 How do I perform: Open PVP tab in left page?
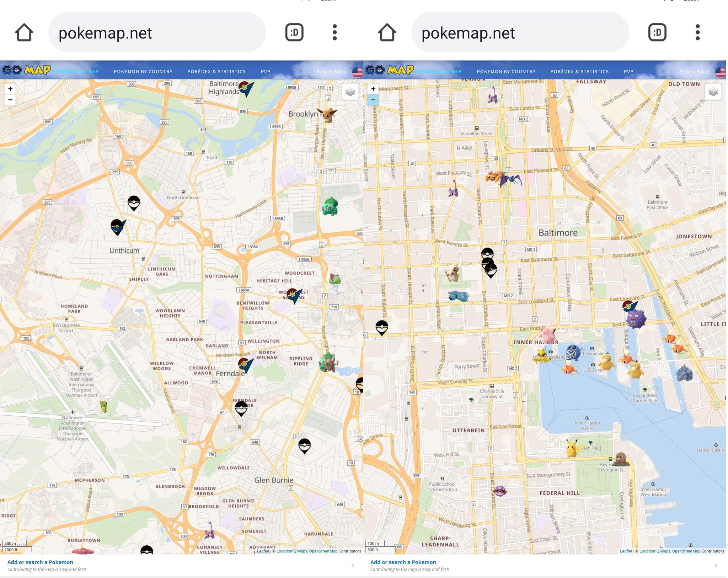(x=265, y=71)
